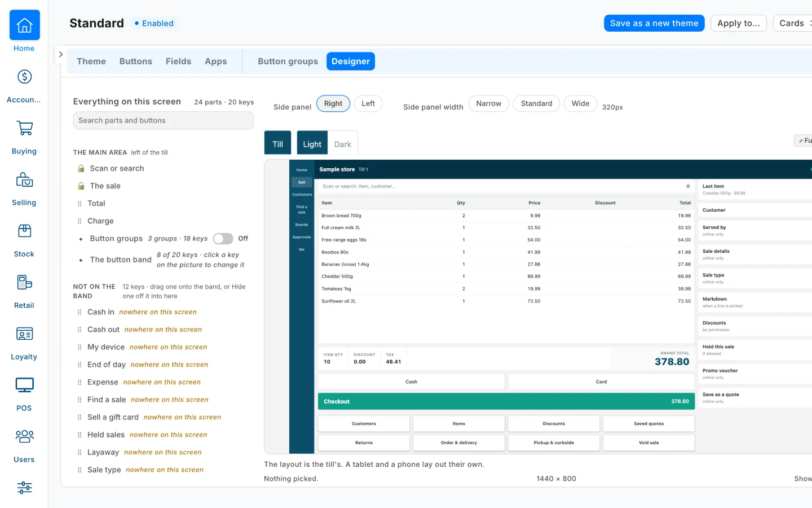
Task: Click the Void sale key in preview
Action: click(x=649, y=443)
